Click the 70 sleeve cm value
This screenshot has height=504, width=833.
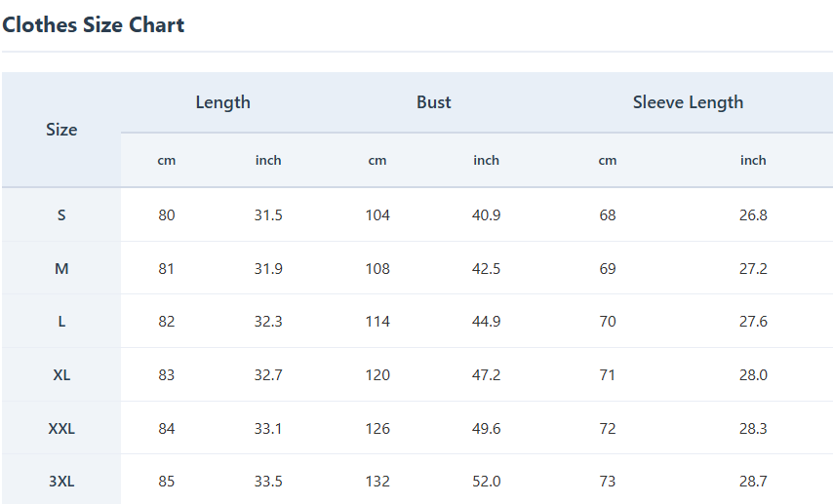pyautogui.click(x=608, y=322)
